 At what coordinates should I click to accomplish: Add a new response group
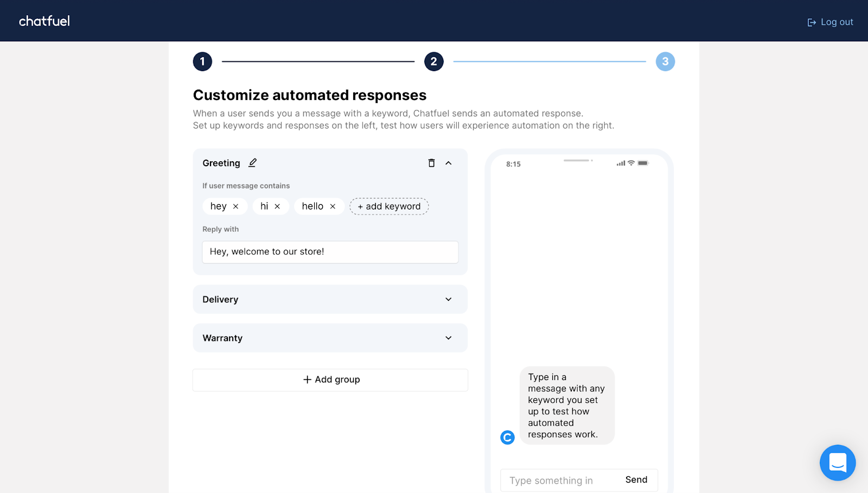pos(330,380)
